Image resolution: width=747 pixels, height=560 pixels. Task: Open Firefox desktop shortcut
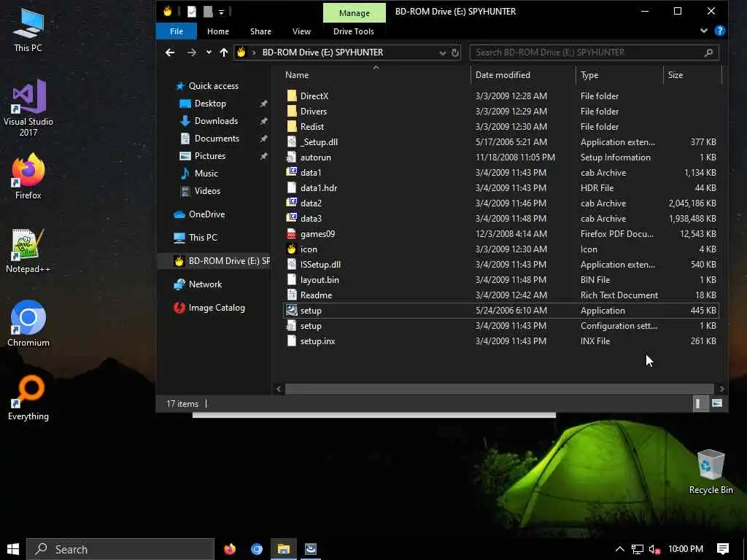28,176
